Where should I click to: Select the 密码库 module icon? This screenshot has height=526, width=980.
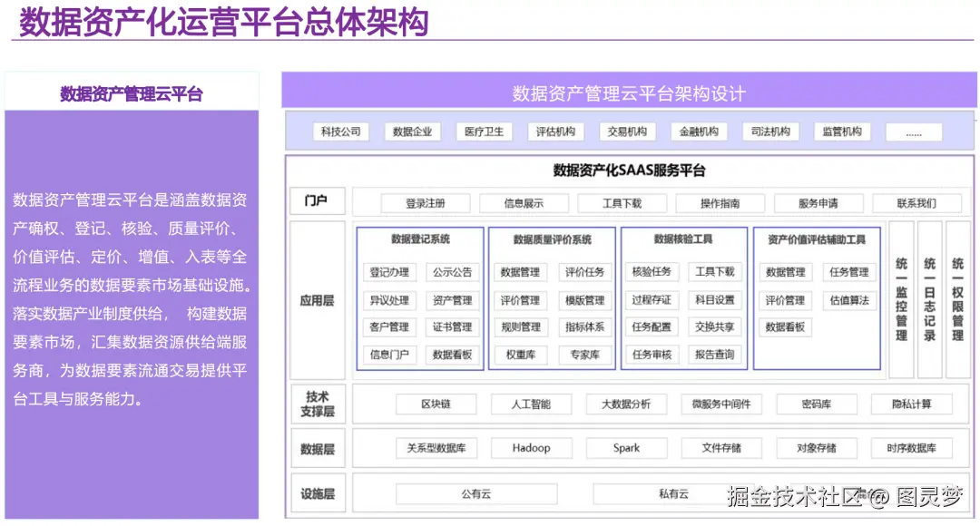815,404
